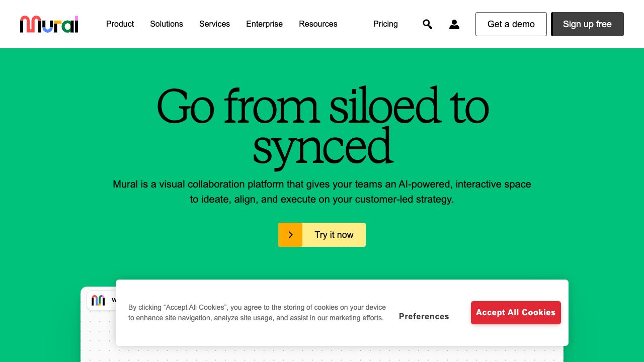Click the cookie consent notice text

pyautogui.click(x=257, y=312)
